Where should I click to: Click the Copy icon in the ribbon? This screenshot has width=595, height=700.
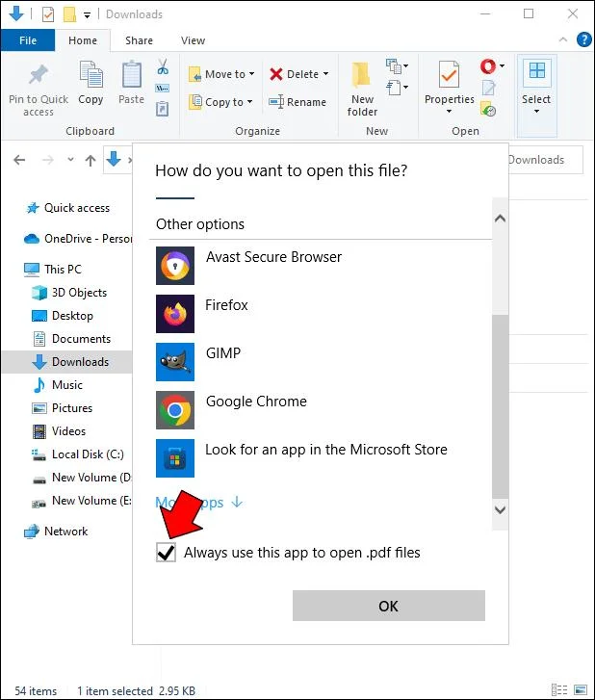(91, 76)
